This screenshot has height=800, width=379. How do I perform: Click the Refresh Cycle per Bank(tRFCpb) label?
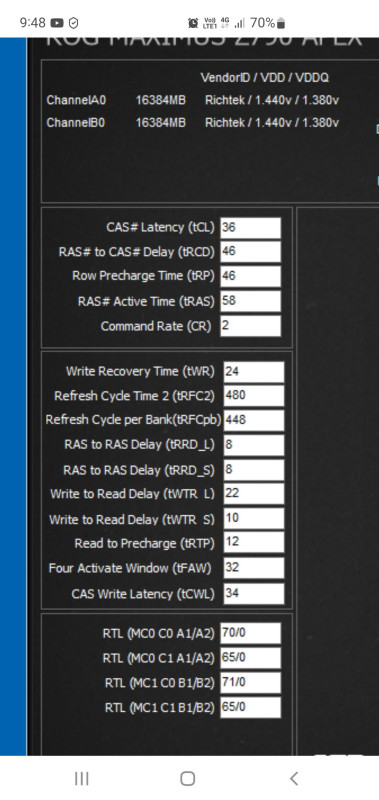point(134,420)
